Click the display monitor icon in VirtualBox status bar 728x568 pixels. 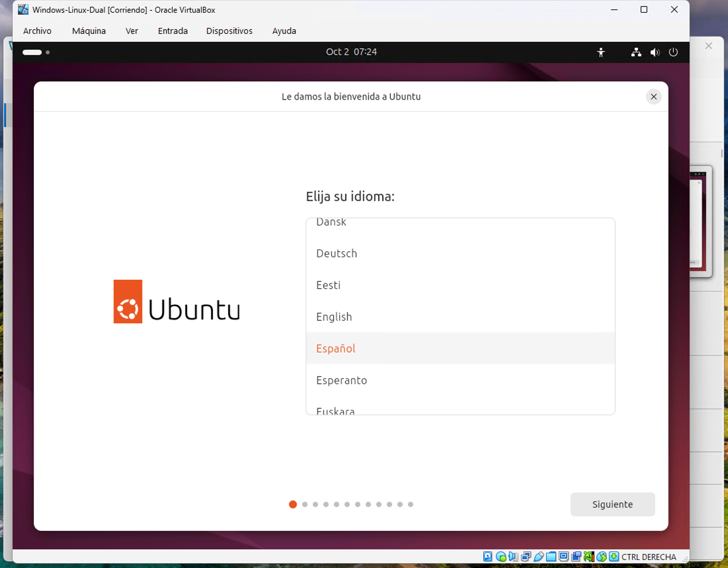tap(564, 557)
